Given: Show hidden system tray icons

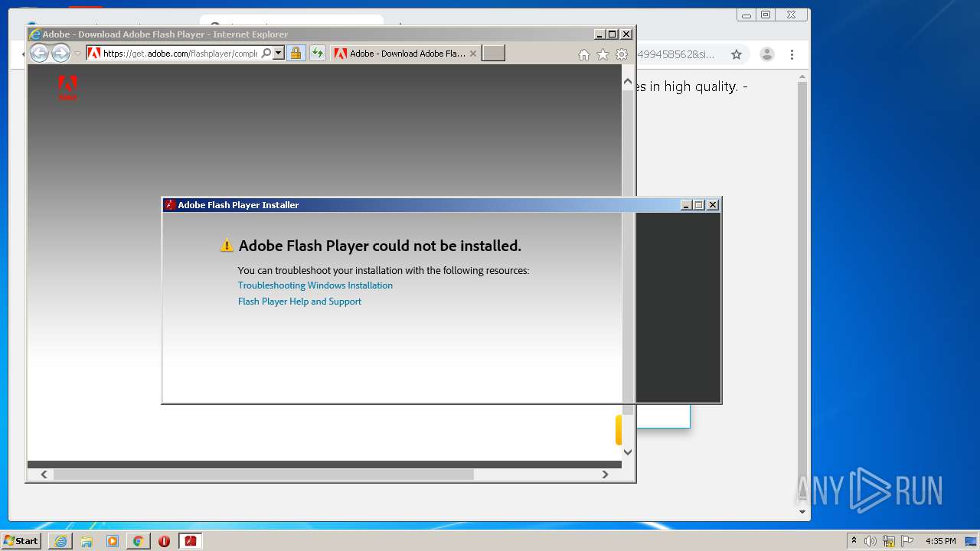Looking at the screenshot, I should pos(854,541).
